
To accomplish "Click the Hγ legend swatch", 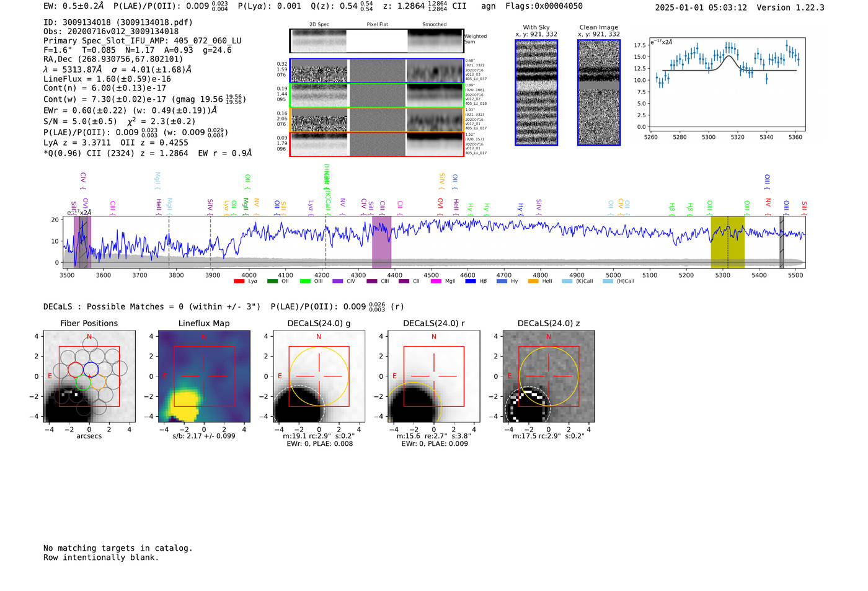I will (x=502, y=282).
